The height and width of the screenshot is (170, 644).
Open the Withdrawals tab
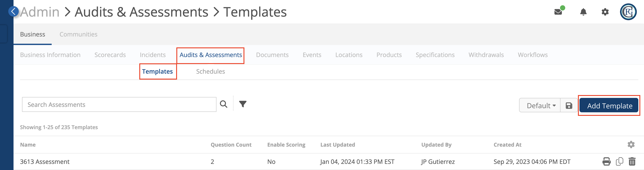point(486,55)
